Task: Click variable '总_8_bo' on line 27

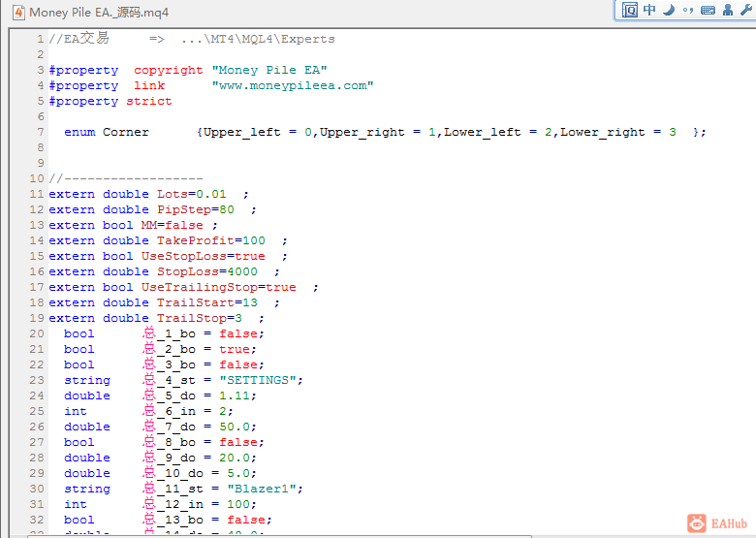Action: (x=169, y=442)
